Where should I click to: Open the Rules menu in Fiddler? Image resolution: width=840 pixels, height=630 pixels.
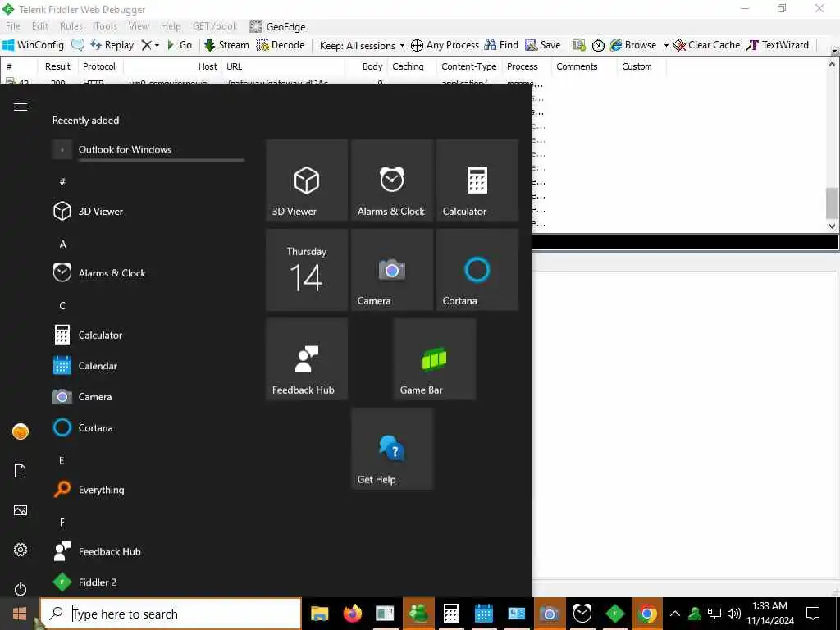pos(71,26)
